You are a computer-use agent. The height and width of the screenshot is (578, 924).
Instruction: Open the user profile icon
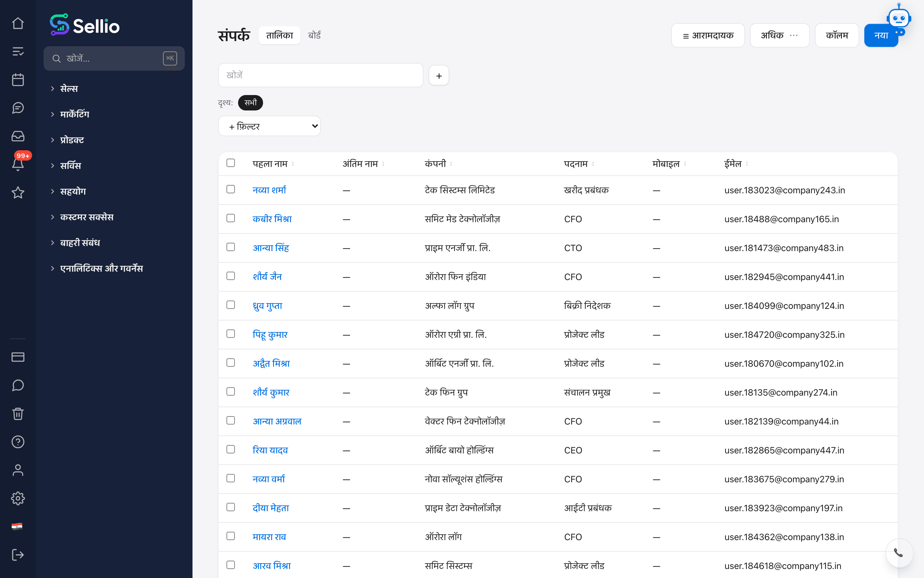click(x=18, y=470)
